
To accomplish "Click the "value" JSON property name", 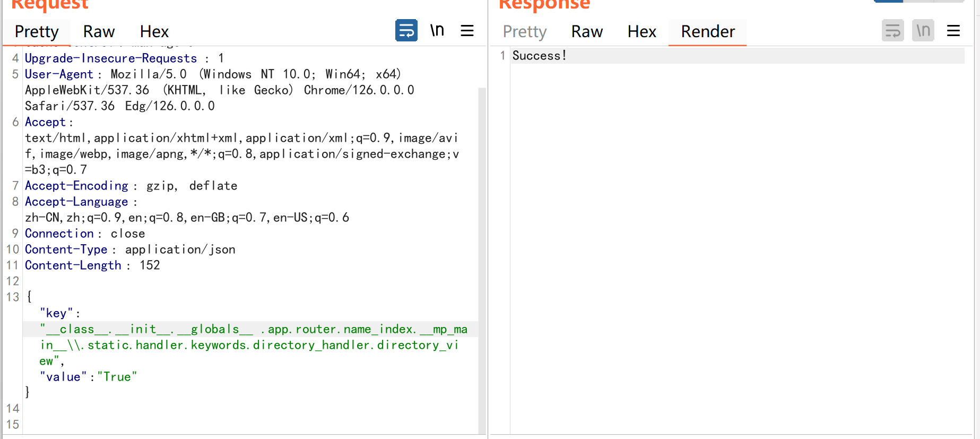I will click(x=63, y=377).
